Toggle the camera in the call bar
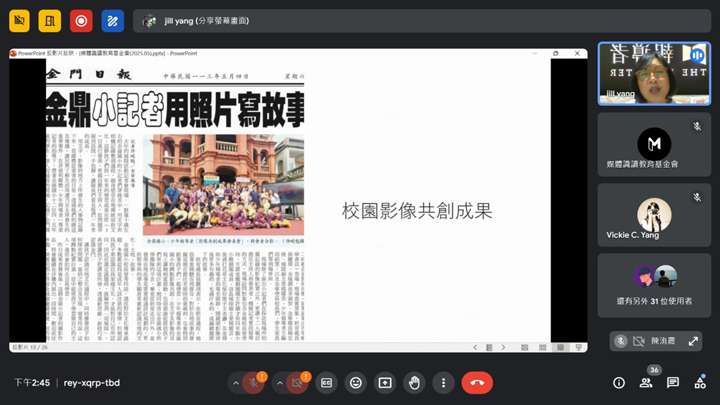 pos(297,383)
